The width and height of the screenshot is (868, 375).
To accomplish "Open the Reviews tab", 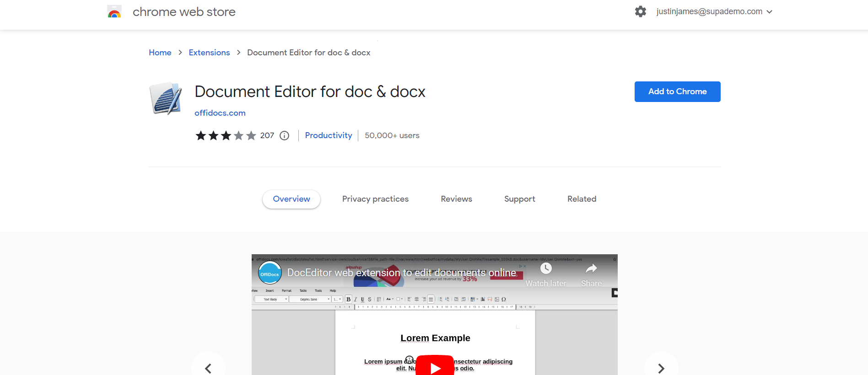I will 456,199.
